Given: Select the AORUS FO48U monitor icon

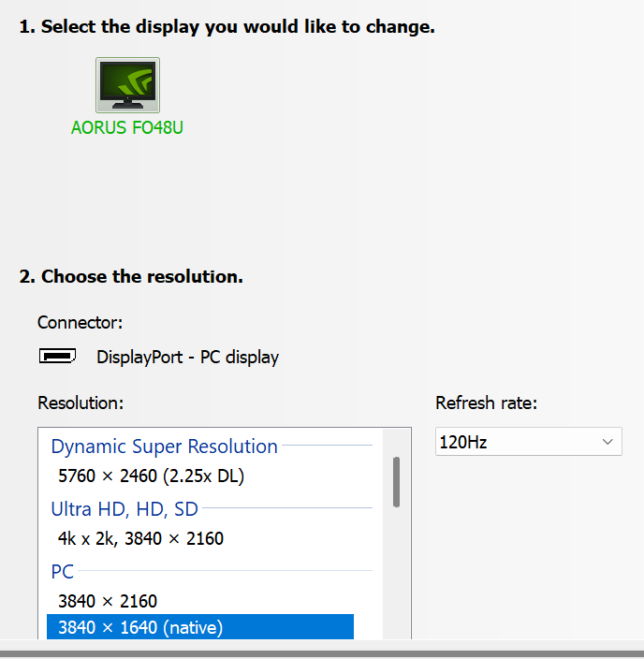Looking at the screenshot, I should point(127,85).
